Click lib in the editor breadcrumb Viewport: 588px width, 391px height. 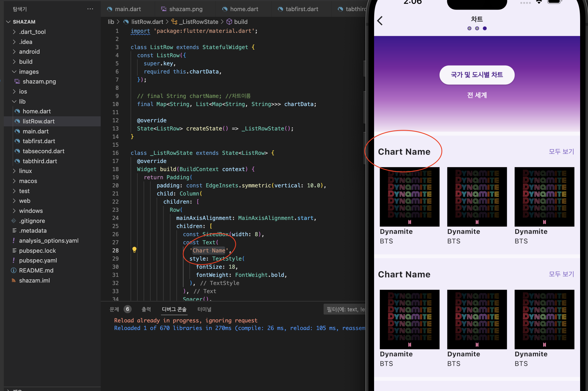pos(111,22)
